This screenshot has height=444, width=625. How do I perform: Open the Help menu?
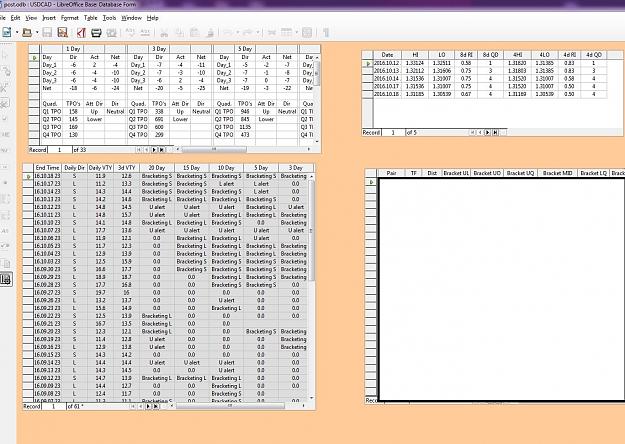coord(153,18)
